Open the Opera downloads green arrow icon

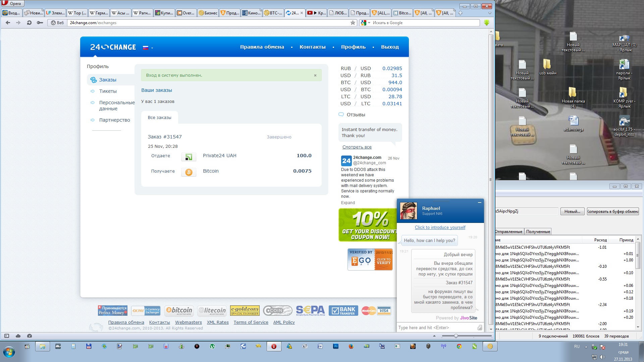click(487, 23)
